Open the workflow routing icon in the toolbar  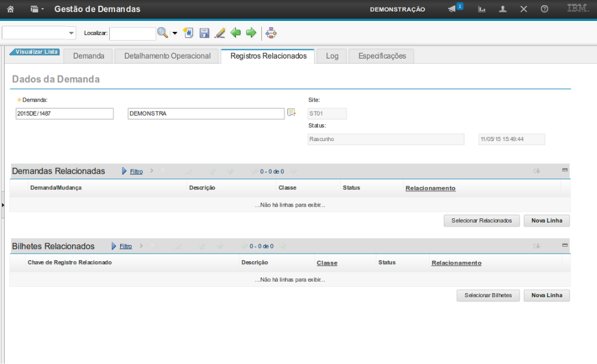(x=271, y=33)
